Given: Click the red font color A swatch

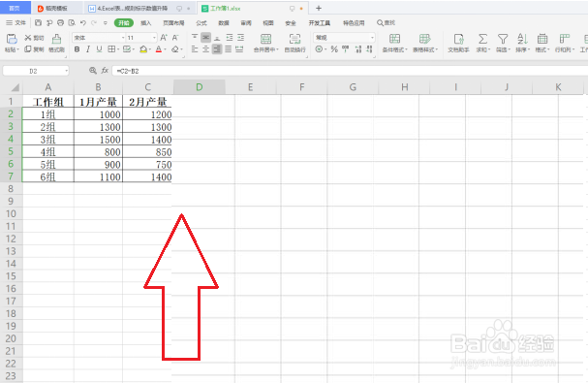Looking at the screenshot, I should click(x=159, y=49).
